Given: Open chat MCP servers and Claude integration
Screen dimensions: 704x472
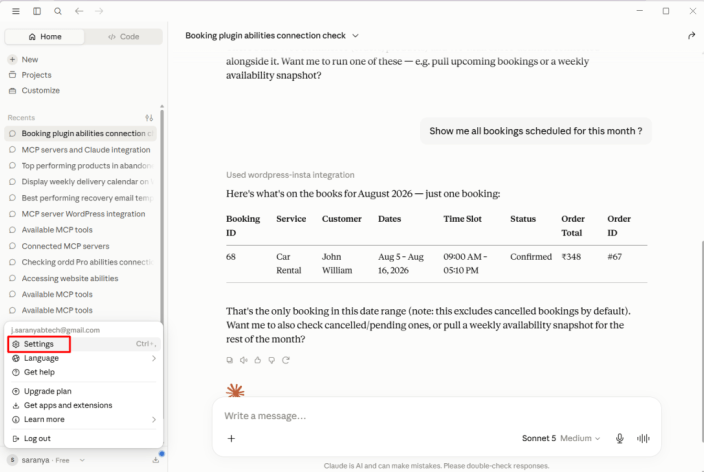Looking at the screenshot, I should coord(81,150).
